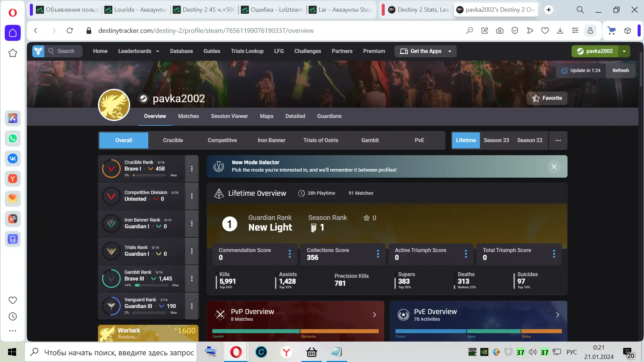Select the Competitive mode filter
The height and width of the screenshot is (362, 644).
tap(222, 140)
